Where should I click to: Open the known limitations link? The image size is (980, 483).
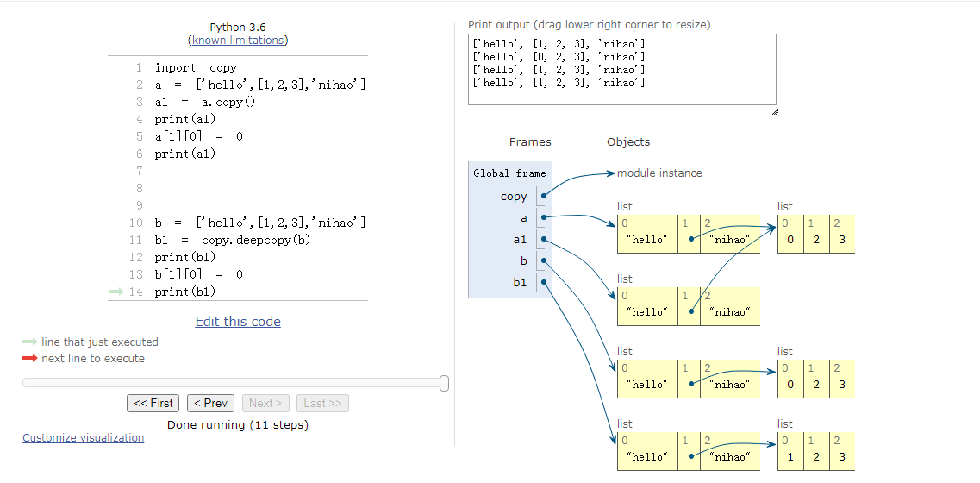coord(238,40)
